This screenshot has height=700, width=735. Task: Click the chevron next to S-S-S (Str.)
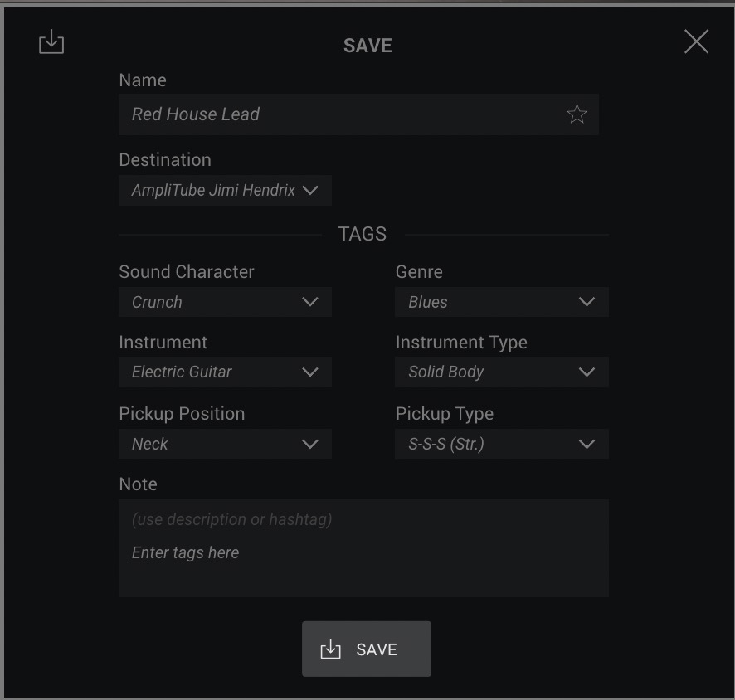[587, 444]
